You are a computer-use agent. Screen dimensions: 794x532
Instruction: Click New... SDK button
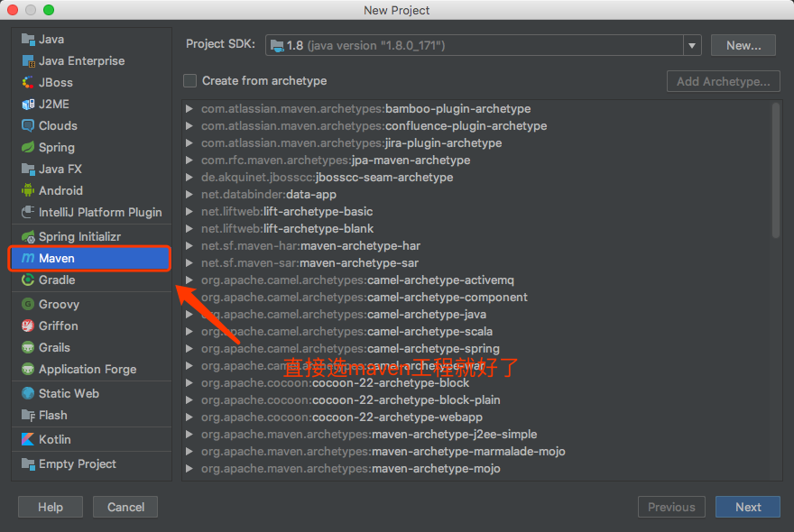(743, 46)
